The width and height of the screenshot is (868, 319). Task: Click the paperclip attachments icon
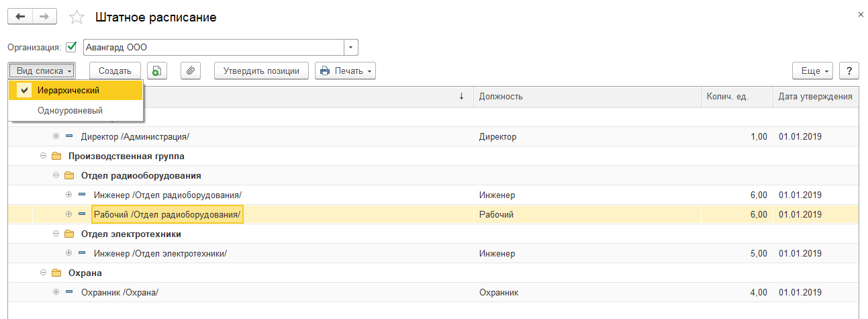(191, 71)
